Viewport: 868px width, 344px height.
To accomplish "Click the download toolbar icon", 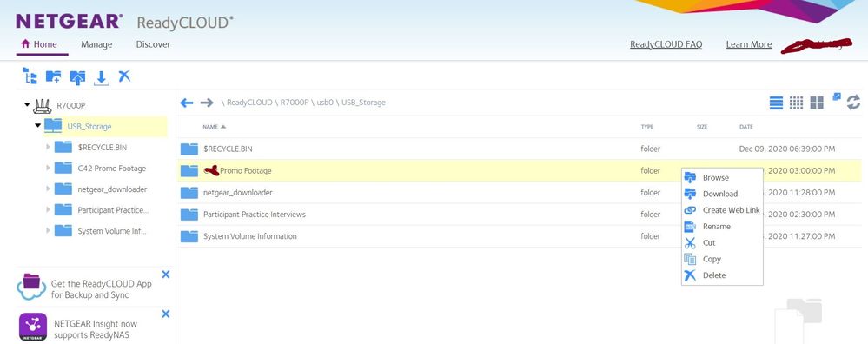I will (x=101, y=78).
